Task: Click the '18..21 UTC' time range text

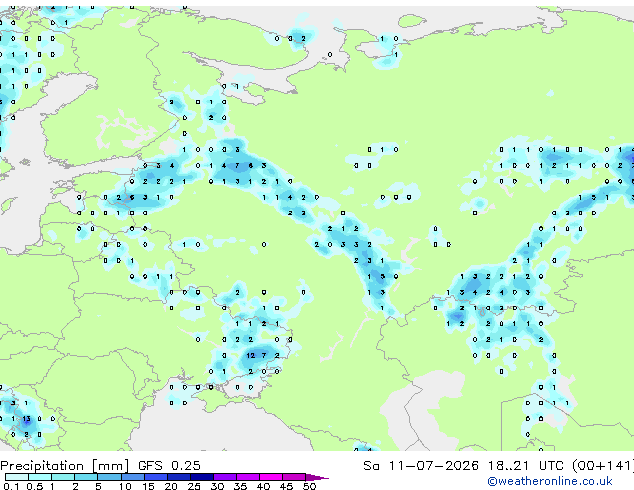Action: click(x=525, y=466)
